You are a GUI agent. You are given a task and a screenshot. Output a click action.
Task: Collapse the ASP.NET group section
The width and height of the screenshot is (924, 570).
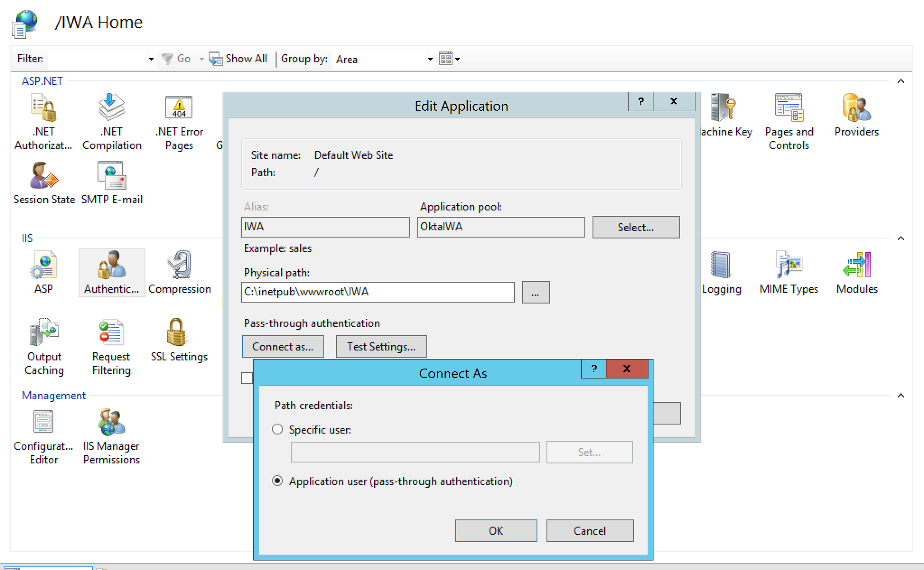(x=901, y=81)
